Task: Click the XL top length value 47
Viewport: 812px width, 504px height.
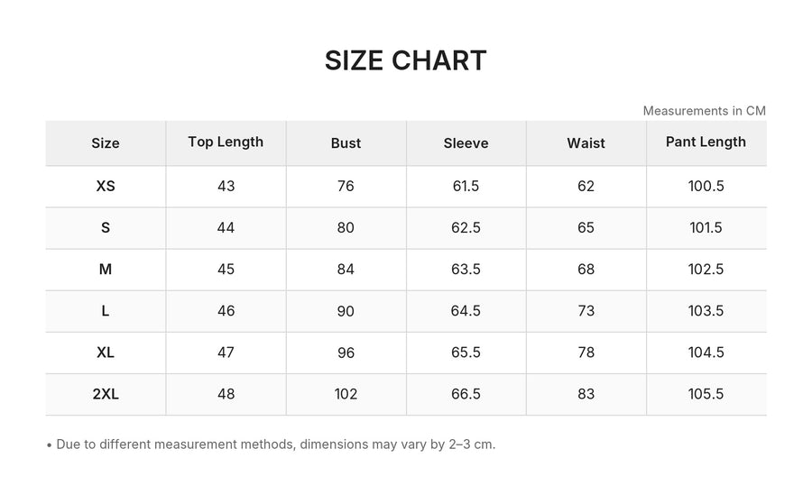Action: (226, 353)
